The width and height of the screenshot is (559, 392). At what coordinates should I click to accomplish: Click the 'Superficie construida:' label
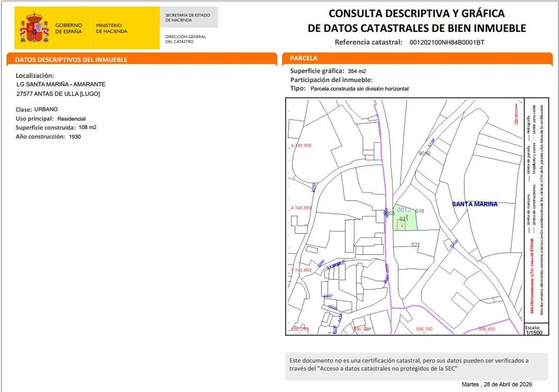pos(45,127)
